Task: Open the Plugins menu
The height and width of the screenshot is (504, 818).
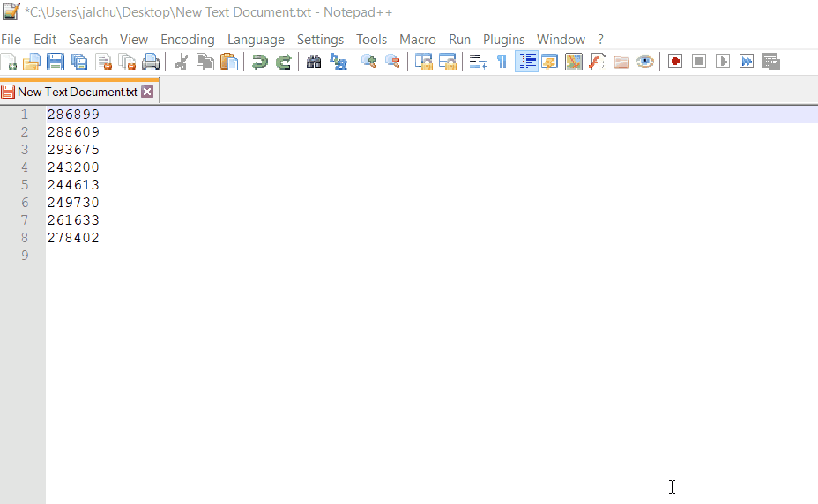Action: 503,40
